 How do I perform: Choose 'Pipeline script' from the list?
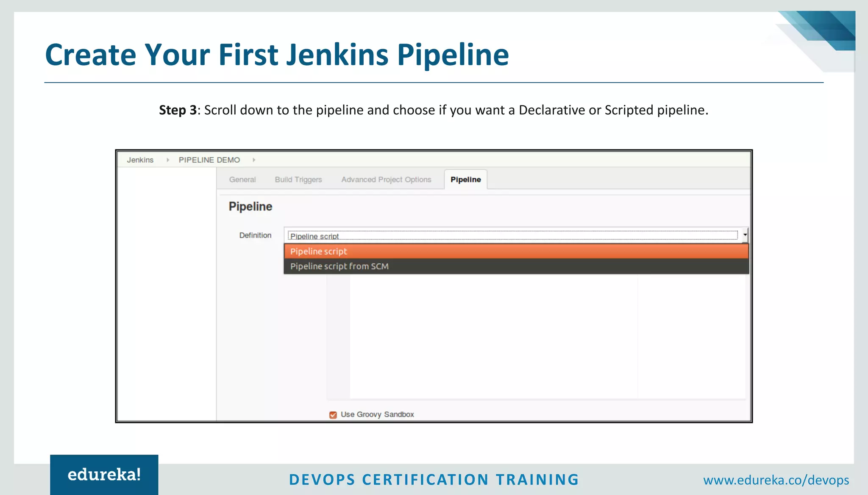click(516, 252)
